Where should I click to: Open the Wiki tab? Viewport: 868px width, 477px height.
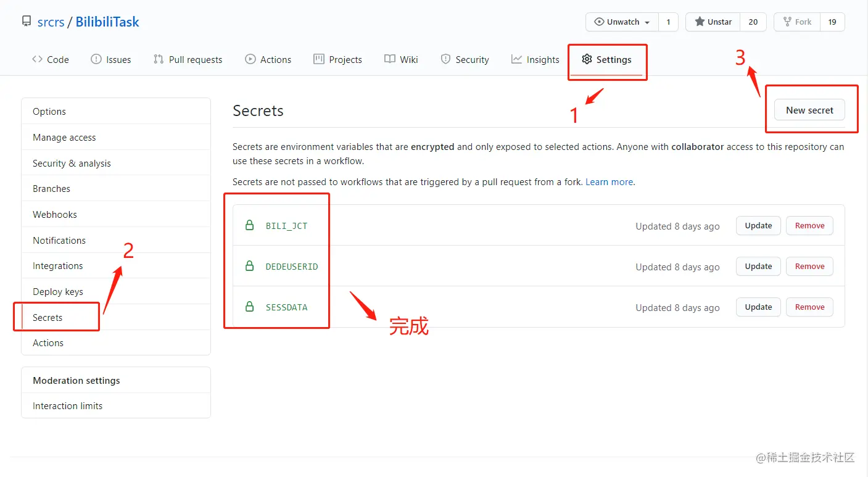(401, 59)
